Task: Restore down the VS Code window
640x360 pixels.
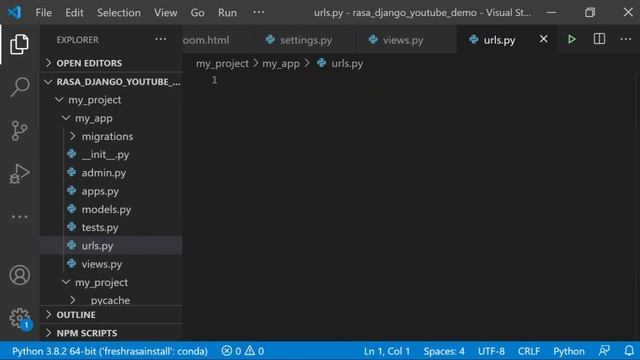Action: [x=590, y=13]
